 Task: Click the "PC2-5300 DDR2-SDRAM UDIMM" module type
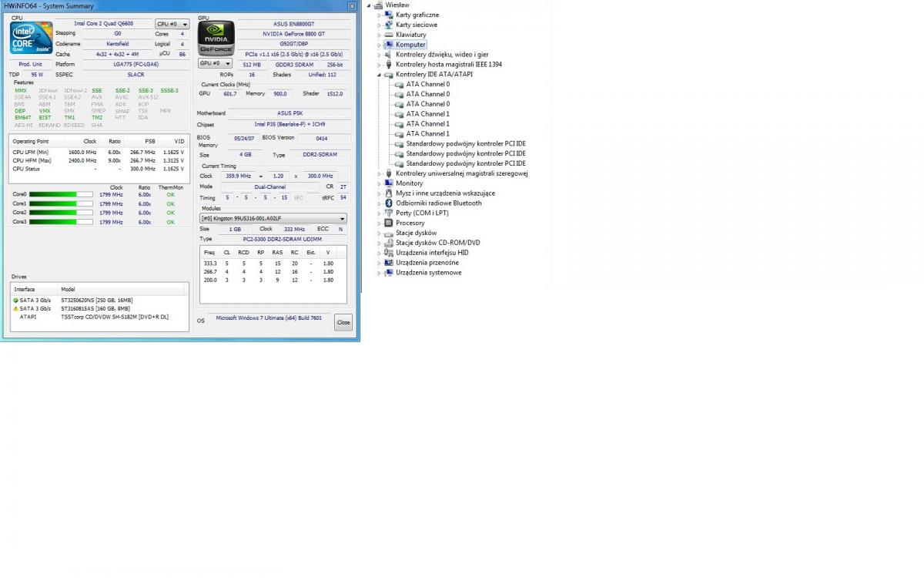[282, 239]
